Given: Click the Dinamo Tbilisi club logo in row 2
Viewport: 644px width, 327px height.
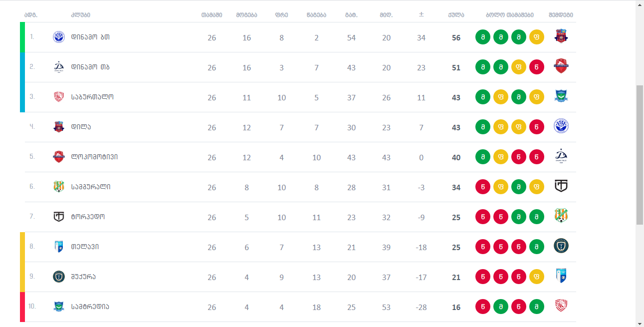Looking at the screenshot, I should [x=59, y=67].
